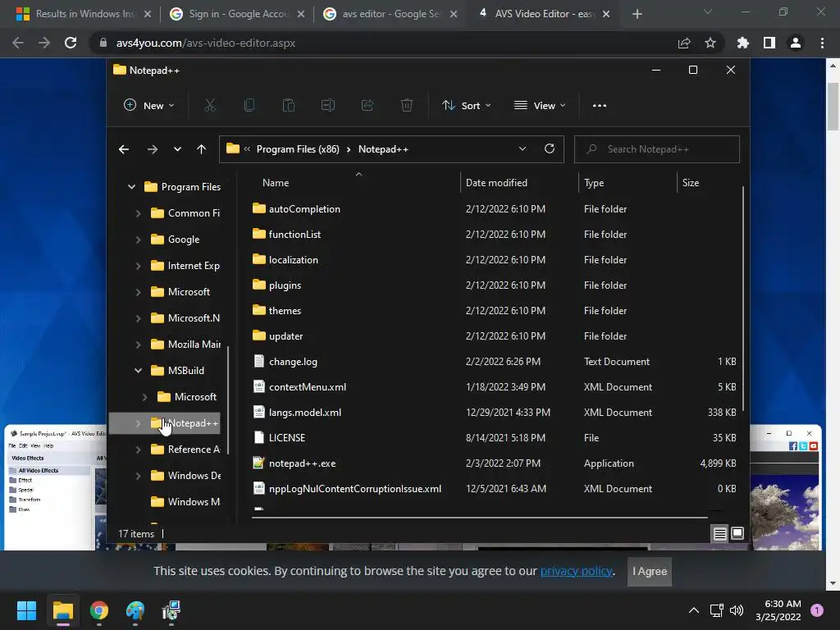Screen dimensions: 840x630
Task: Open a new Chrome tab
Action: [637, 14]
